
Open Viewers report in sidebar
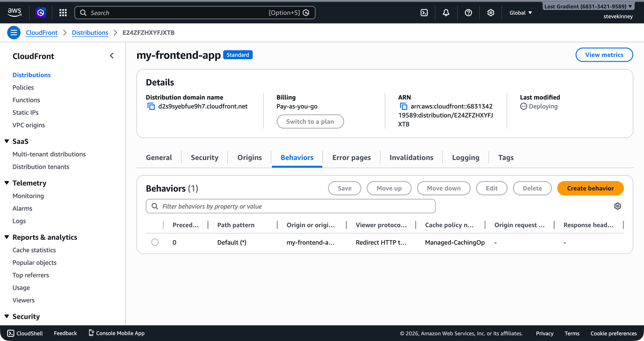click(23, 300)
